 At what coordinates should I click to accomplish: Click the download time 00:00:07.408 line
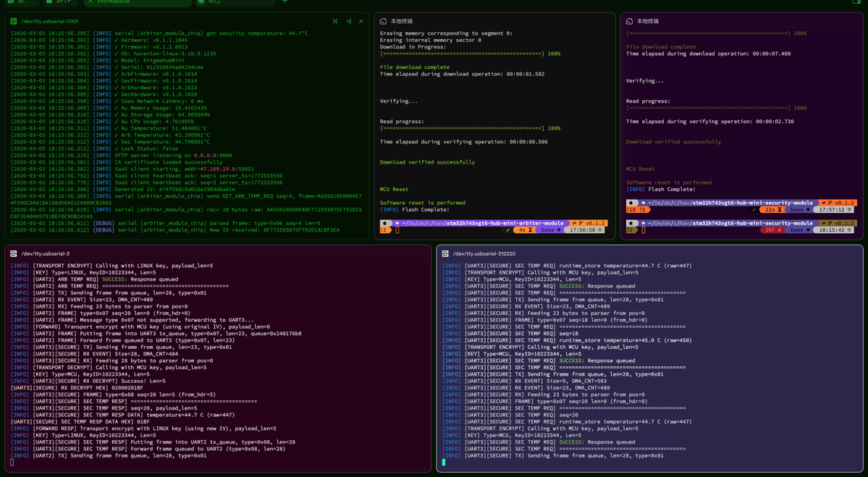point(708,54)
